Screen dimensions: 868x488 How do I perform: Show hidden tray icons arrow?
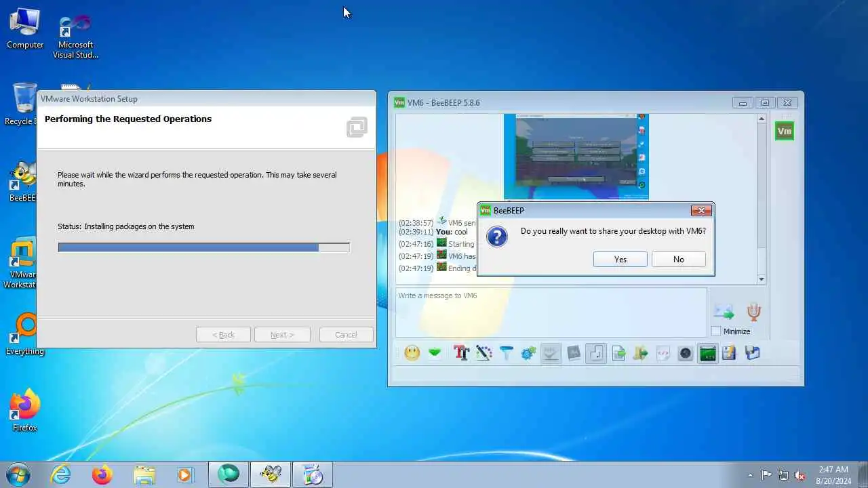click(x=750, y=475)
